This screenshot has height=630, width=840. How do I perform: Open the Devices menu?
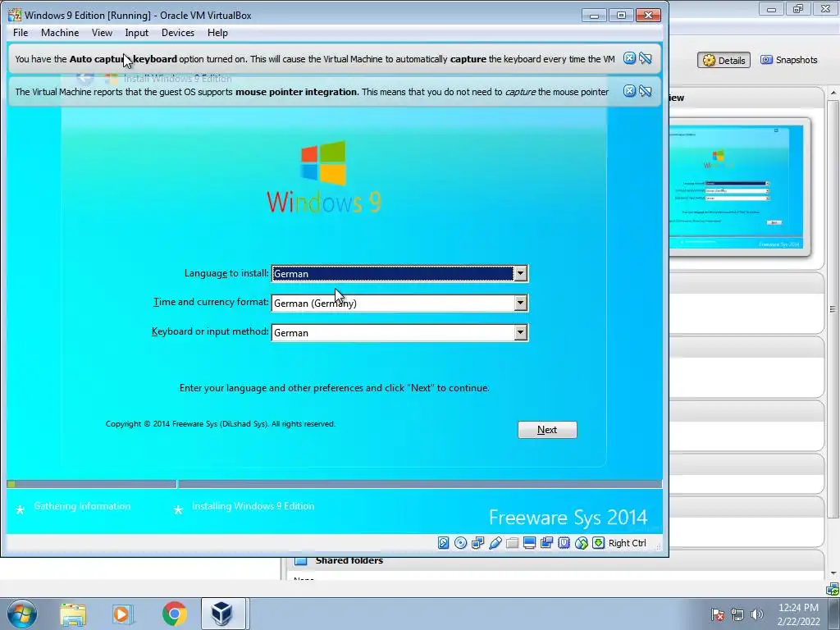click(178, 33)
